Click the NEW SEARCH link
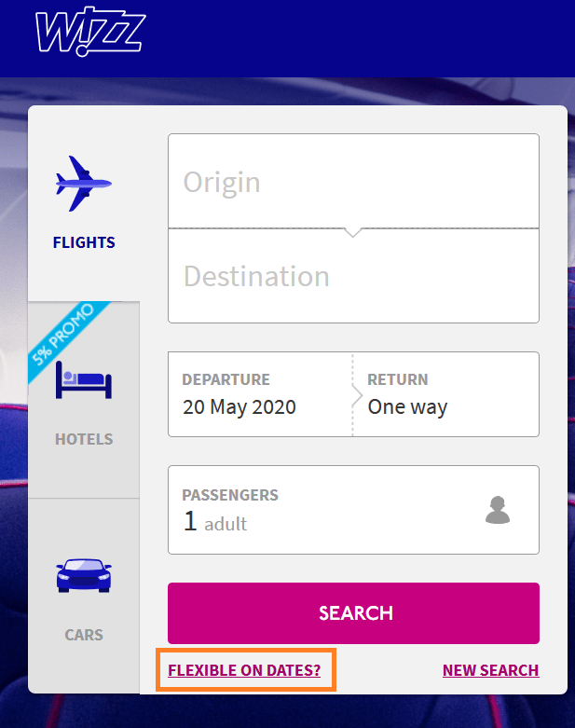The image size is (575, 728). (491, 670)
